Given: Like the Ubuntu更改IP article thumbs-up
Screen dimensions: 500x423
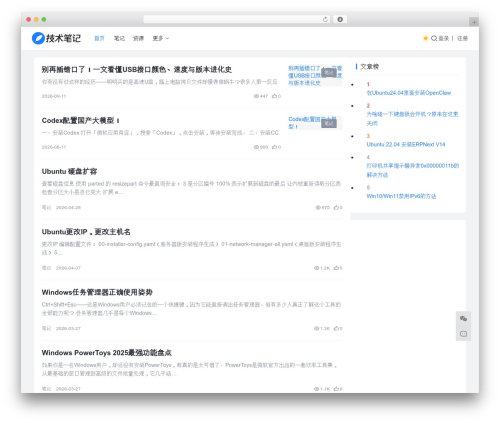Looking at the screenshot, I should tap(336, 268).
